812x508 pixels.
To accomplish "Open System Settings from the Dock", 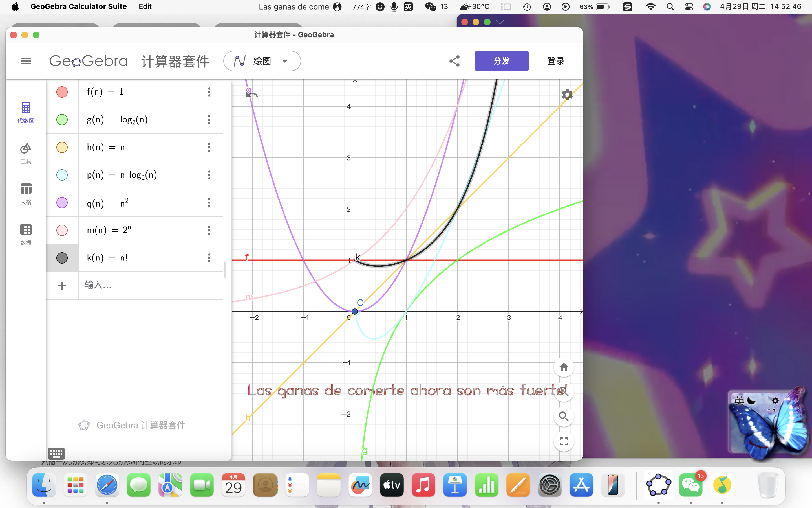I will pos(550,485).
